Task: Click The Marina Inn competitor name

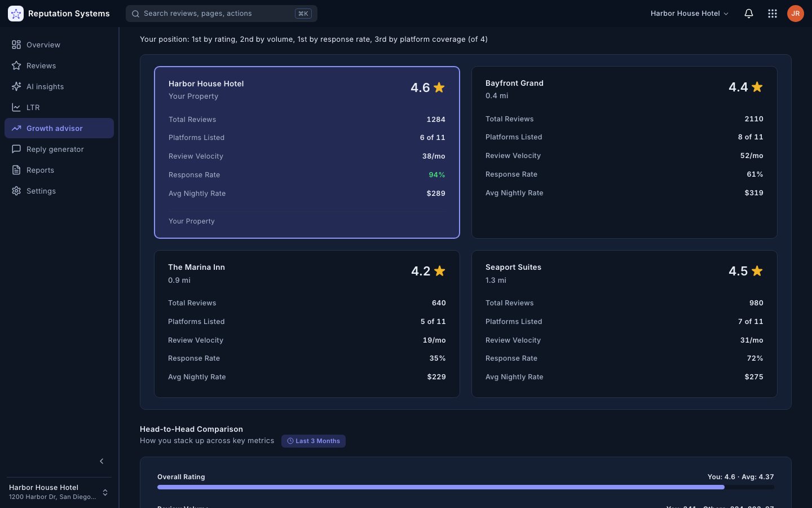Action: [196, 267]
